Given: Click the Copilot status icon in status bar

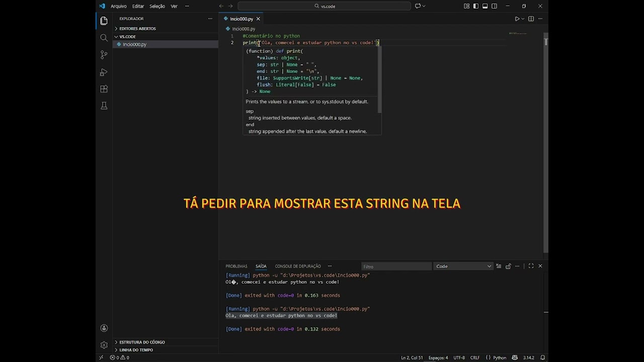Looking at the screenshot, I should click(x=516, y=357).
